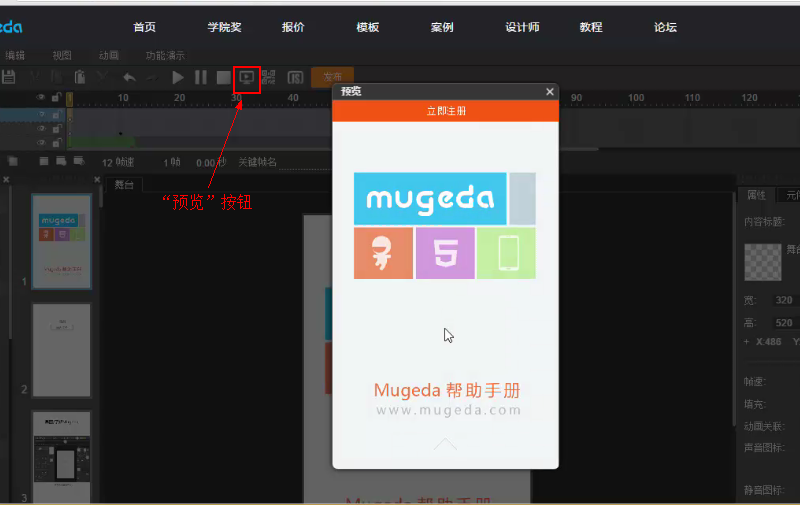Toggle the lock of the middle timeline layer
This screenshot has height=505, width=800.
tap(56, 129)
